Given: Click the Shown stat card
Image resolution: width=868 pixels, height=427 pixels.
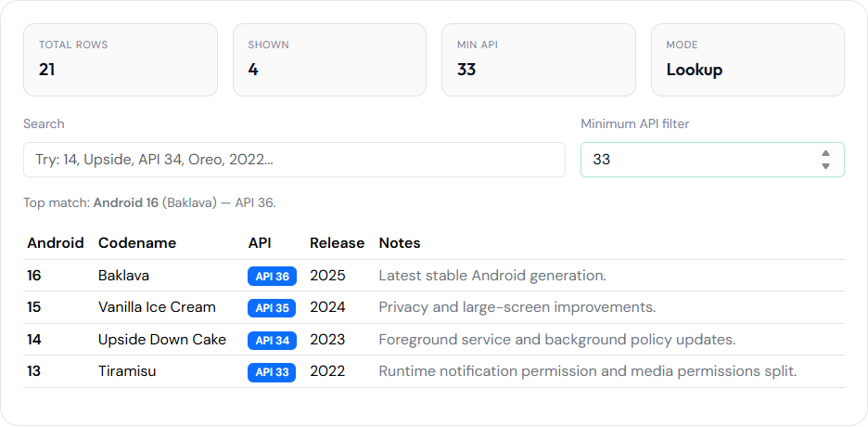Looking at the screenshot, I should tap(329, 59).
